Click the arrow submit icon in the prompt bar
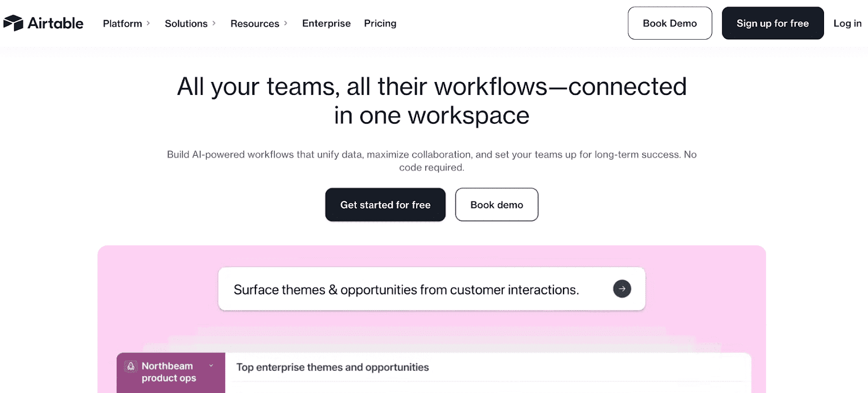The height and width of the screenshot is (393, 868). click(622, 289)
